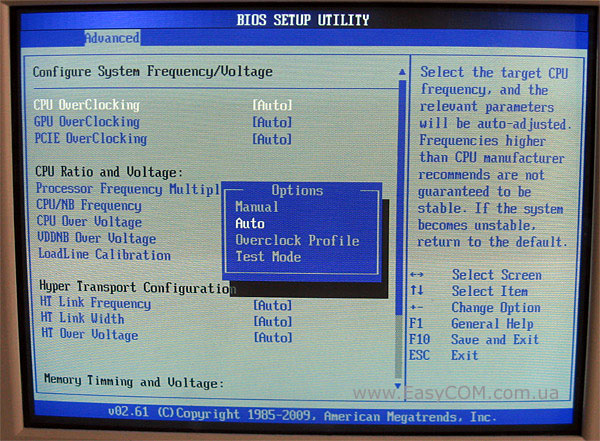Click ESC Exit hint
Screen dimensions: 600x441
443,355
